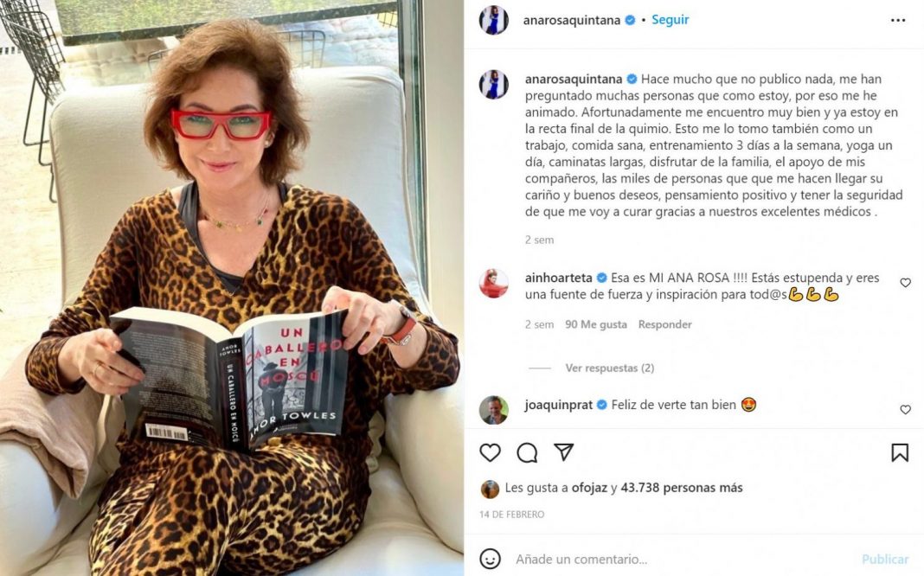Like the post with the heart icon

click(x=490, y=452)
